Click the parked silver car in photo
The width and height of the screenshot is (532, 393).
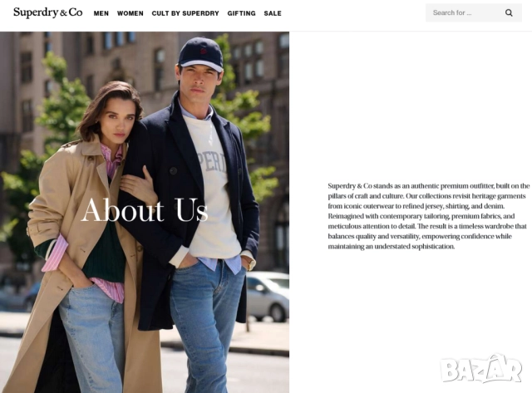268,296
